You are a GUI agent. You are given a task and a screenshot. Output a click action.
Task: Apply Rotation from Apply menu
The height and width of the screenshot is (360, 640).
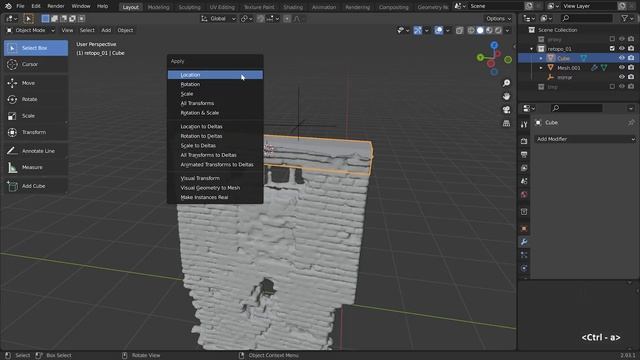click(x=215, y=84)
